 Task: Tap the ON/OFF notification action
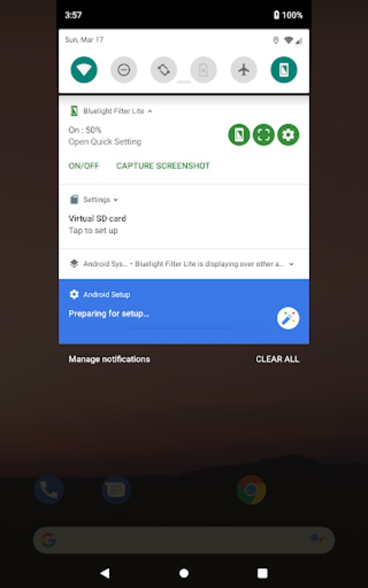[x=84, y=166]
